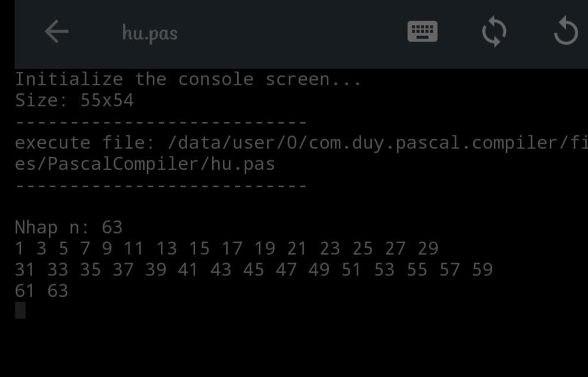Click the hu.pas file title
The image size is (588, 377).
pos(149,33)
